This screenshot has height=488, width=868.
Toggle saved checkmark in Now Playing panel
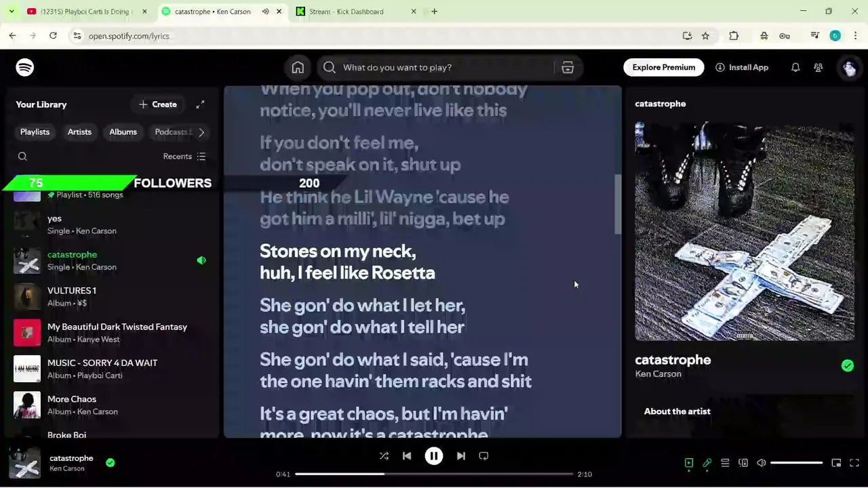[x=848, y=365]
